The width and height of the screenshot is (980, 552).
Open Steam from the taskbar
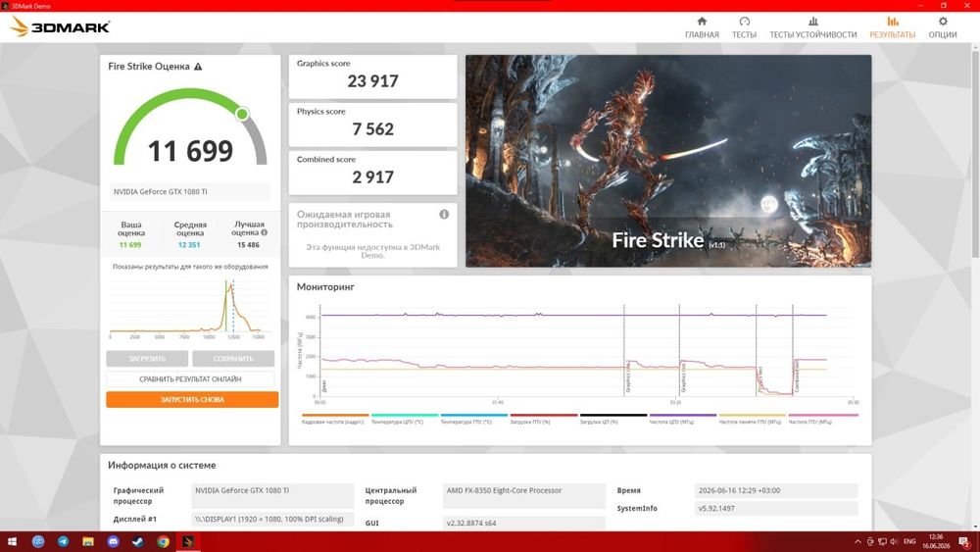pos(138,541)
